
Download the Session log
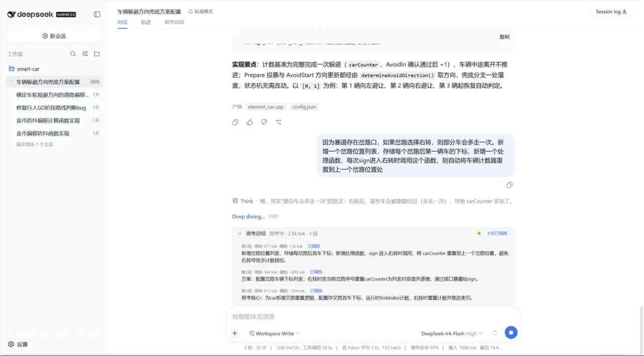[611, 12]
